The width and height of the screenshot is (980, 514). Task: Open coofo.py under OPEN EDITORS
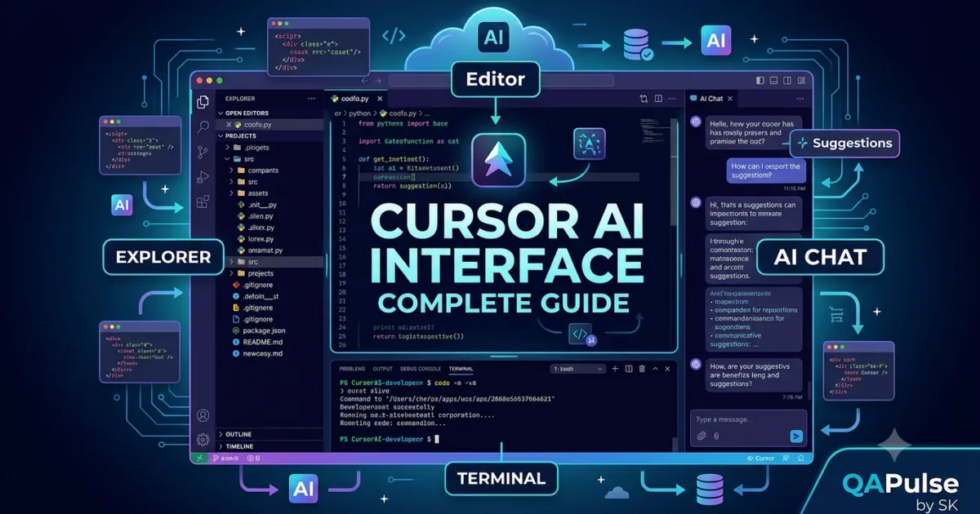coord(270,124)
